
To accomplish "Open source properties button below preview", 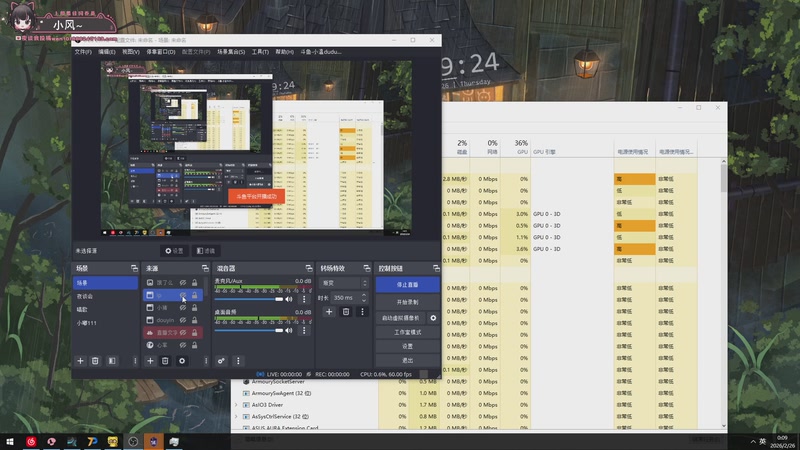I will [174, 251].
